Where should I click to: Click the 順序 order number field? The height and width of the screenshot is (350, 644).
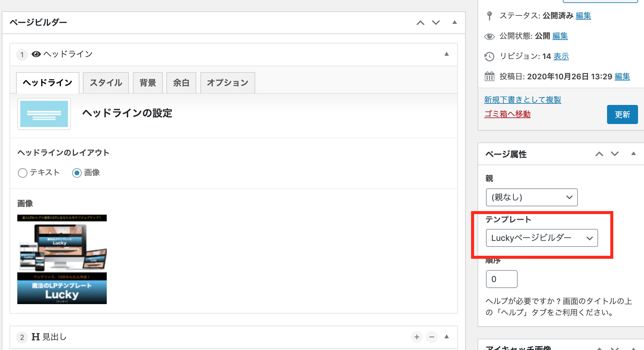tap(501, 279)
